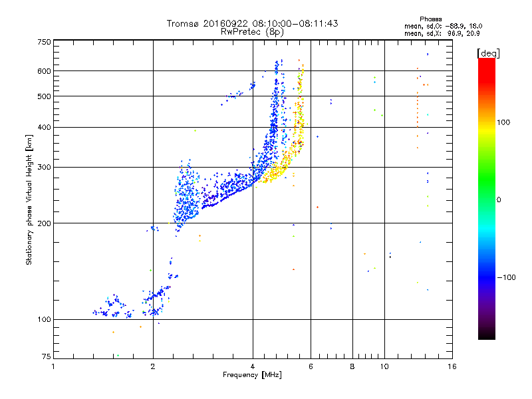Click the 'Phases' header label
The width and height of the screenshot is (532, 399).
[430, 19]
